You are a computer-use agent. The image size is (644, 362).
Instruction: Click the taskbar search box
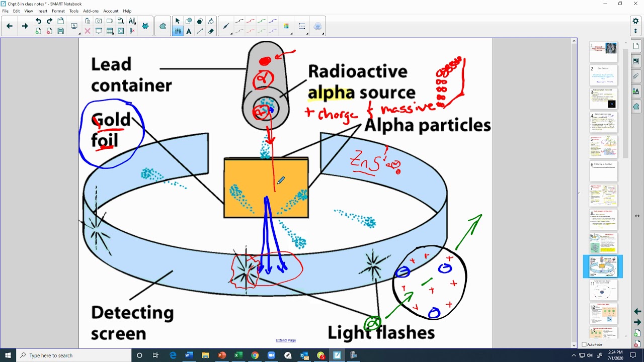click(73, 355)
